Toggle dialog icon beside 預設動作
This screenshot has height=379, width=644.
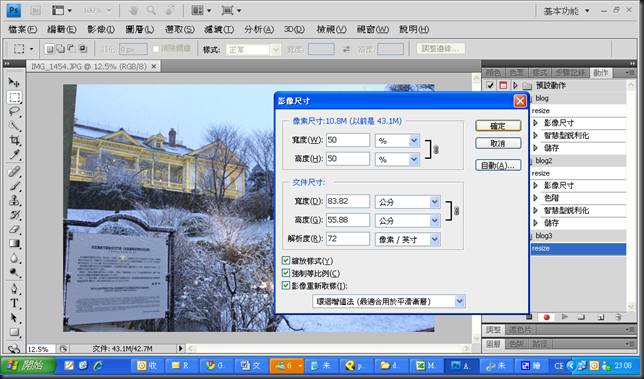503,85
